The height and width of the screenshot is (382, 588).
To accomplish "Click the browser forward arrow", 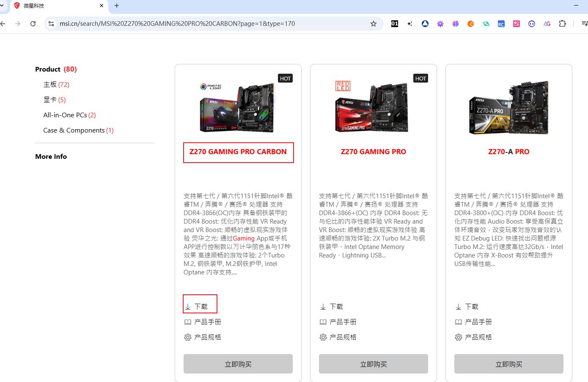I will click(x=18, y=24).
